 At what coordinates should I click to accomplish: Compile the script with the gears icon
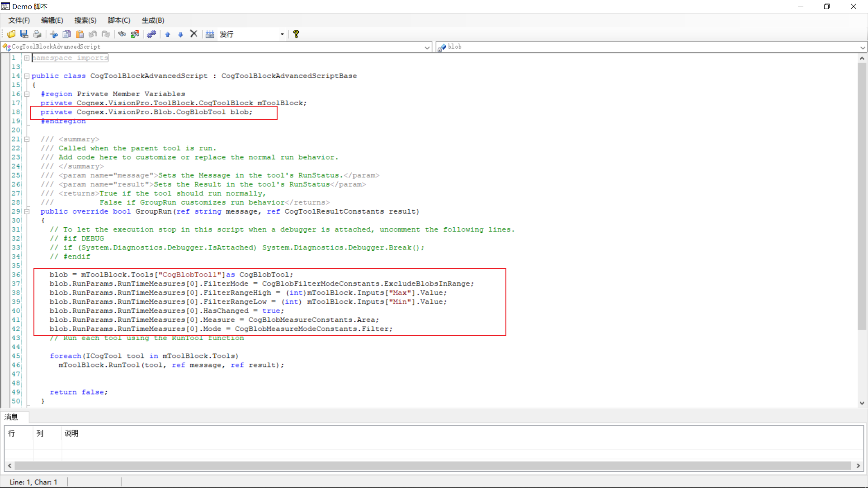[x=151, y=34]
